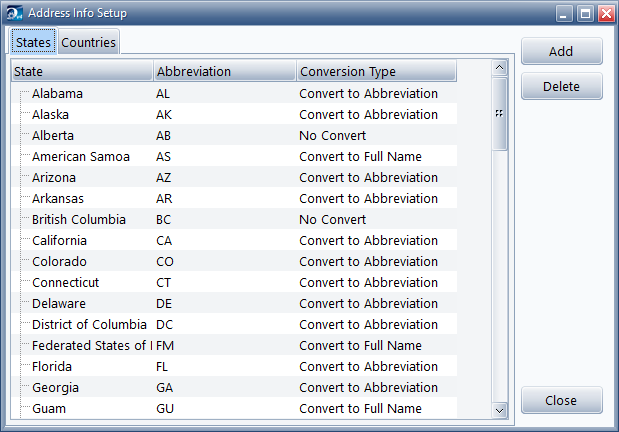Viewport: 619px width, 432px height.
Task: Maximize the Address Info Setup window
Action: 585,14
